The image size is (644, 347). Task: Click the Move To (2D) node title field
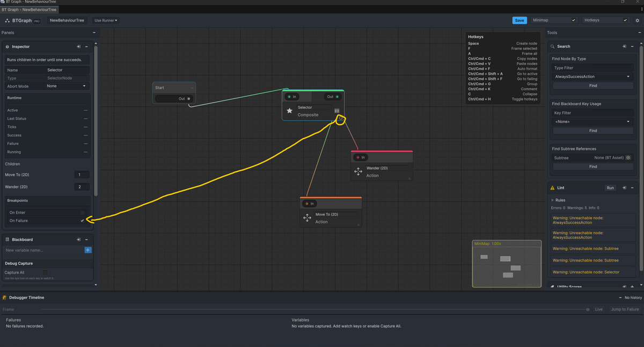tap(336, 214)
